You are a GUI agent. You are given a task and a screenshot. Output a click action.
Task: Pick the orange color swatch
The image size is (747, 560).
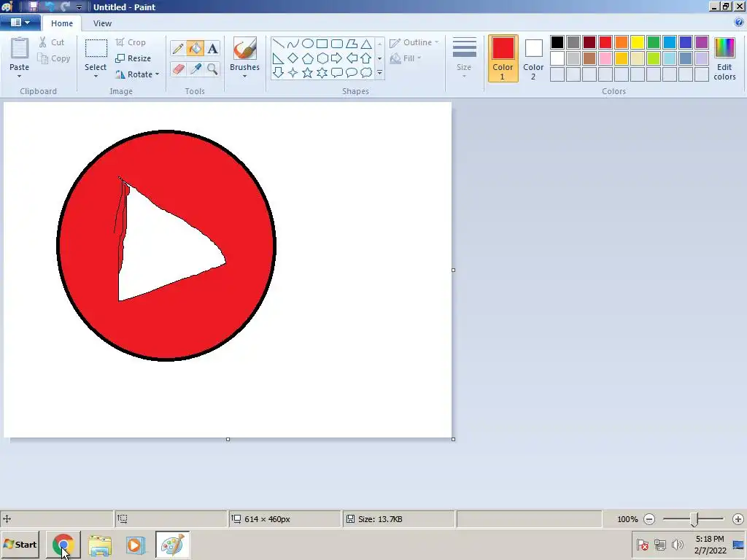(x=622, y=42)
